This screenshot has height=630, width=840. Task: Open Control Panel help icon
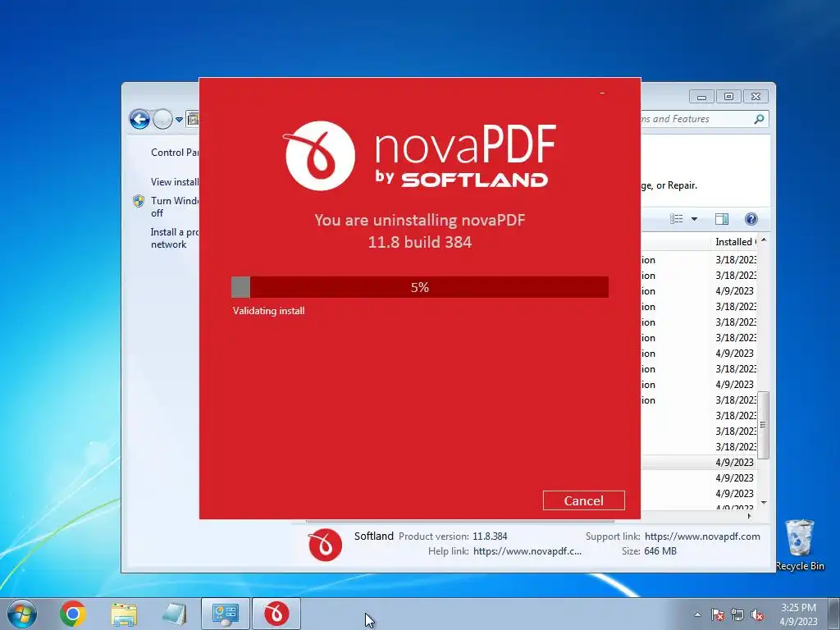(751, 218)
